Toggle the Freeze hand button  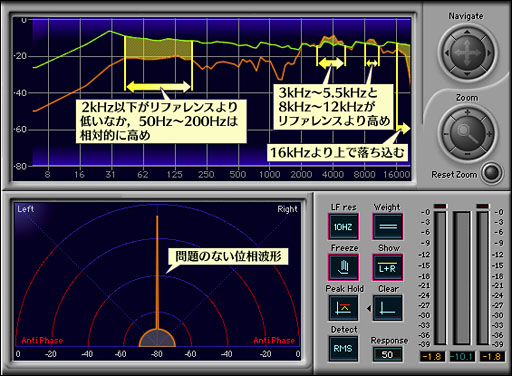coord(344,267)
